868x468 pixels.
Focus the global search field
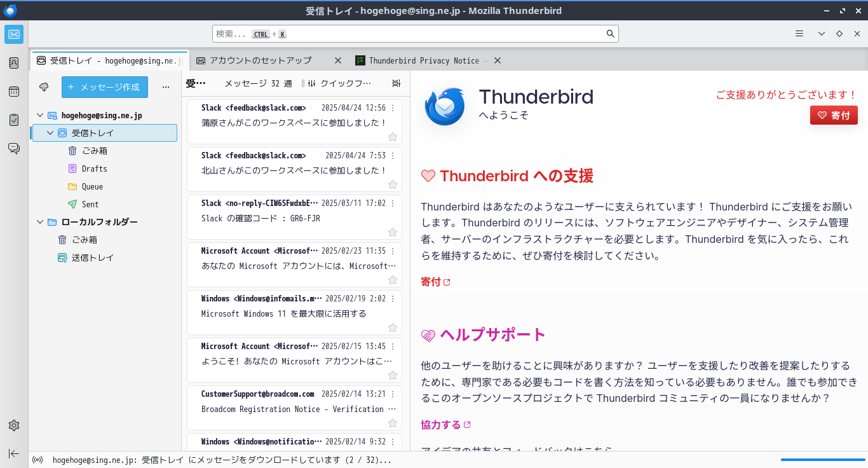(x=415, y=34)
